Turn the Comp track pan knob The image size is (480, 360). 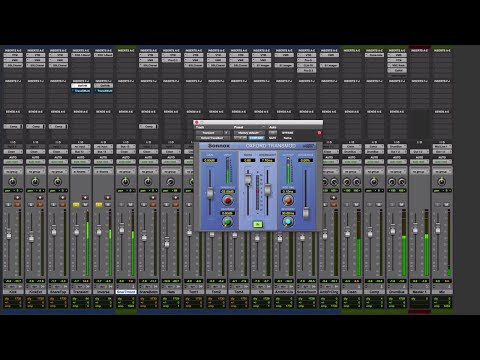click(374, 182)
